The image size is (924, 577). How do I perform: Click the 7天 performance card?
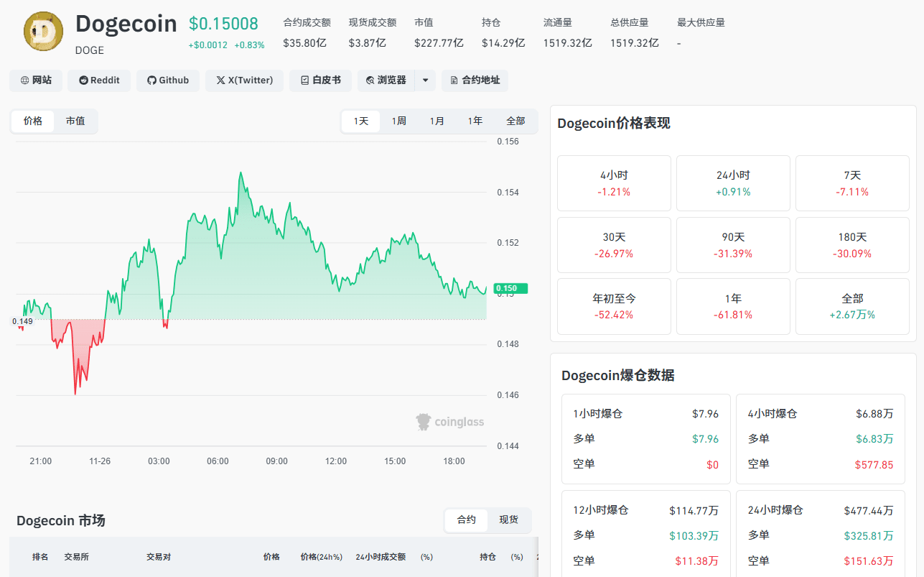click(x=852, y=183)
